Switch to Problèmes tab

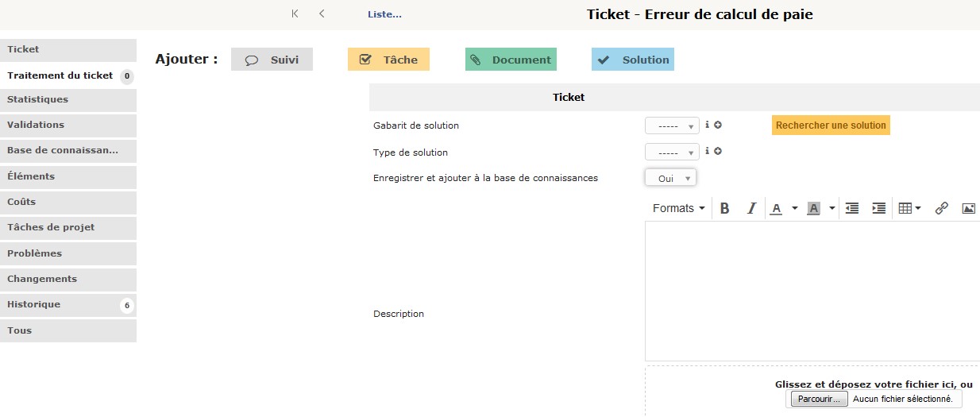68,253
